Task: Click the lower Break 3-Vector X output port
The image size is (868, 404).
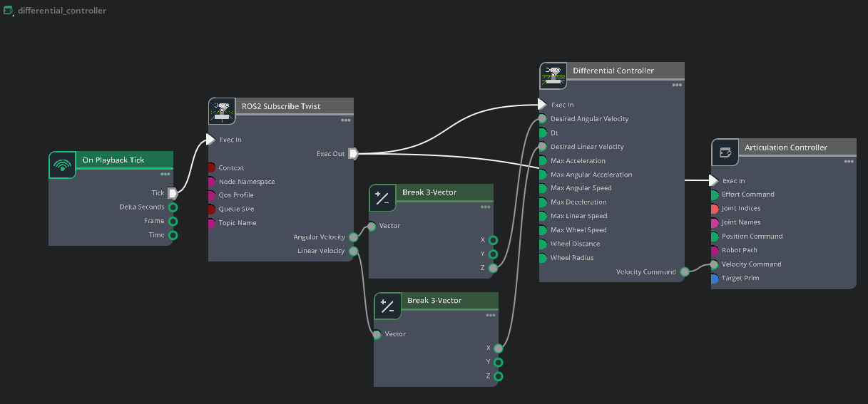Action: (499, 348)
